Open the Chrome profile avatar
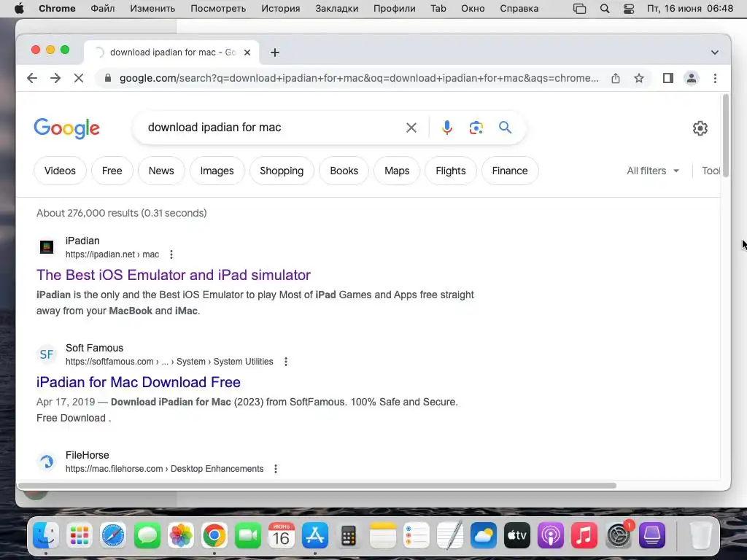The height and width of the screenshot is (560, 747). point(692,78)
